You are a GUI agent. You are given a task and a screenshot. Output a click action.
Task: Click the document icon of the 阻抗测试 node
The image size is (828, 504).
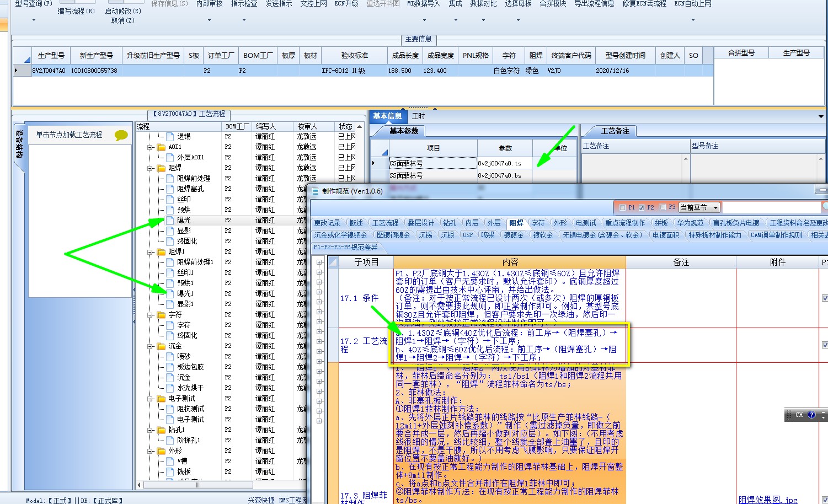click(x=170, y=409)
